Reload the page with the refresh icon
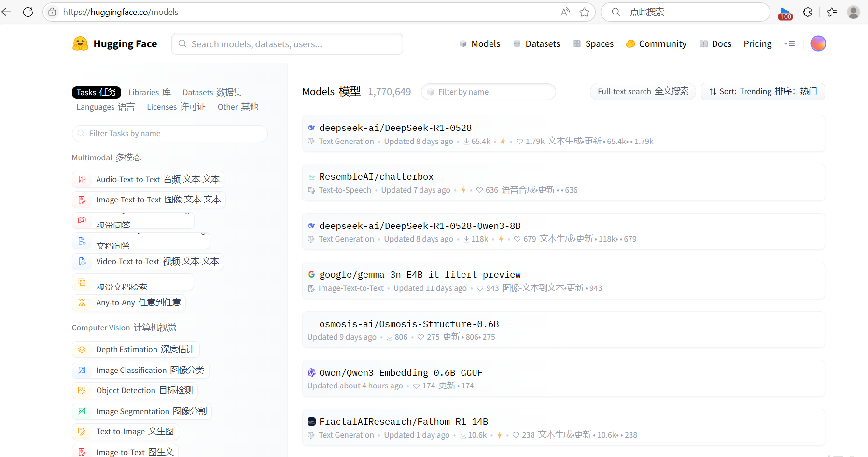Screen dimensions: 868x457 [28, 12]
